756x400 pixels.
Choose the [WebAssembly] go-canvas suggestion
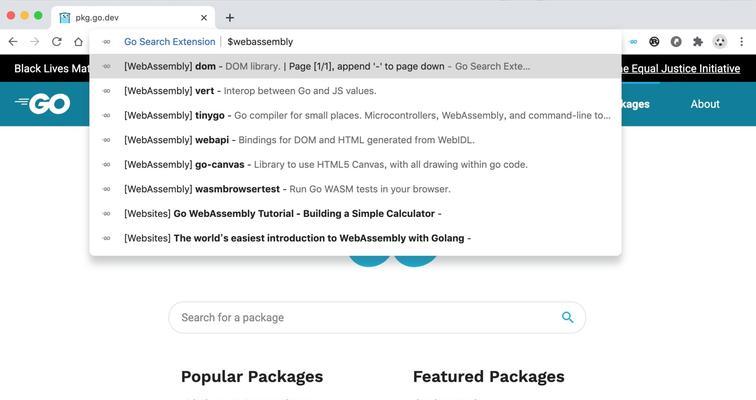[x=355, y=165]
